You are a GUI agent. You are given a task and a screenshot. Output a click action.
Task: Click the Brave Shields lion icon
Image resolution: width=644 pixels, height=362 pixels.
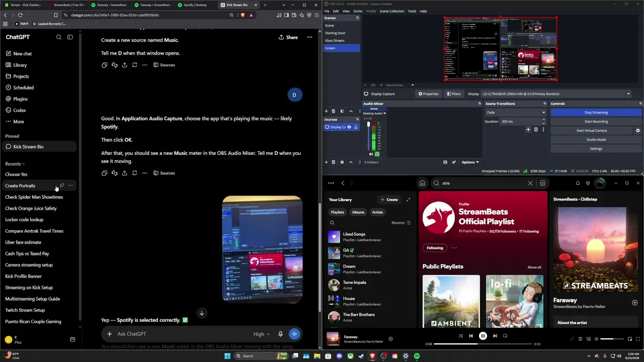pos(243,15)
